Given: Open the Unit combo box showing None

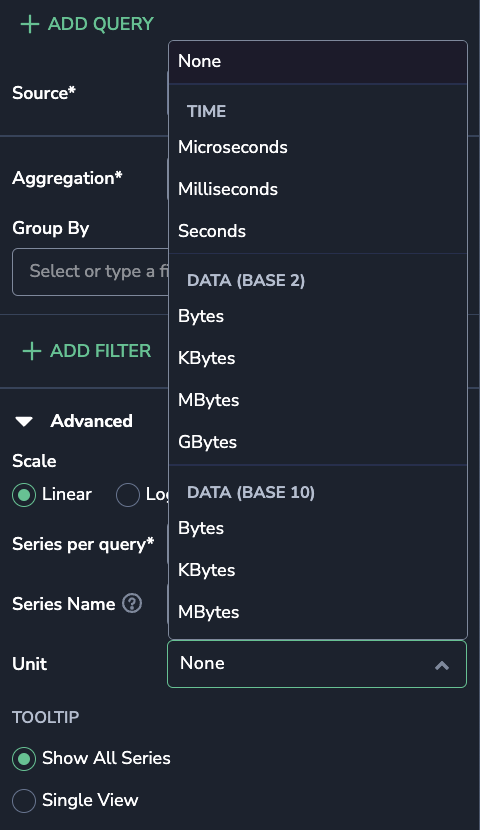Looking at the screenshot, I should click(317, 664).
